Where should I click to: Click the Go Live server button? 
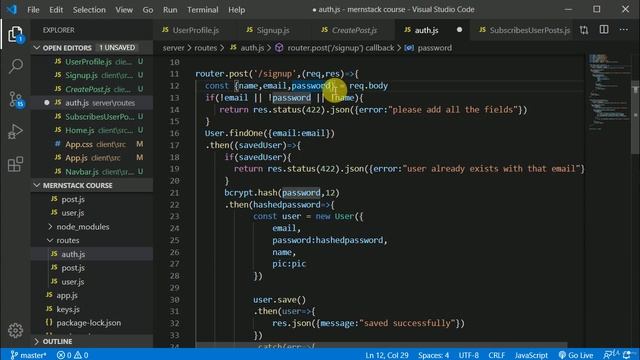pos(576,355)
